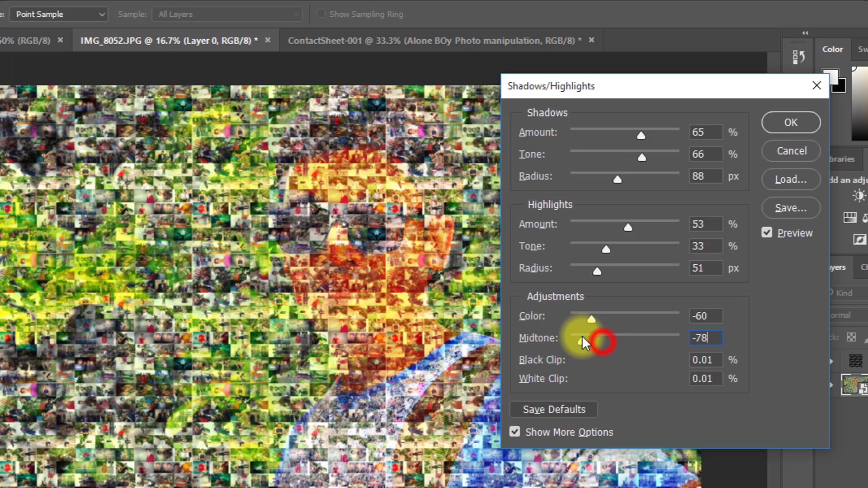
Task: Select the Invert adjustment icon
Action: point(860,239)
